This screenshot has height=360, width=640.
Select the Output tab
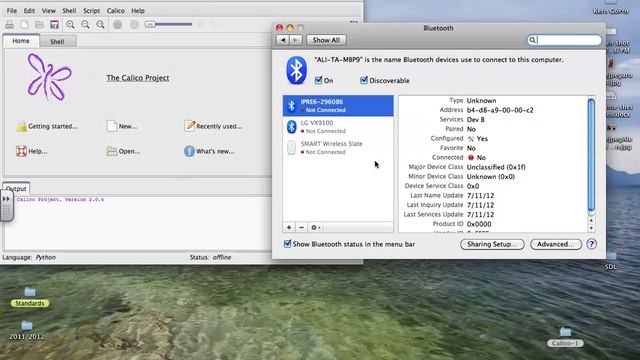(16, 189)
